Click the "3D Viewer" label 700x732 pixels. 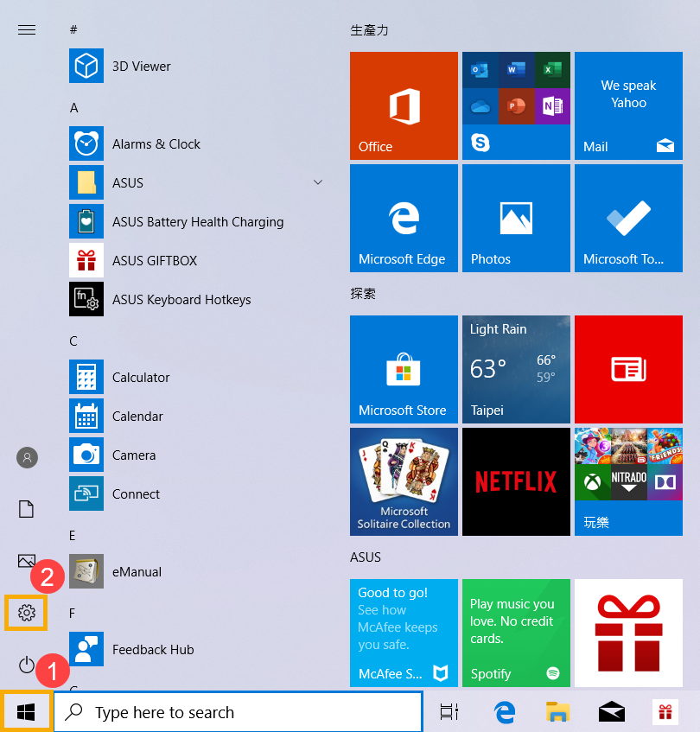[142, 67]
